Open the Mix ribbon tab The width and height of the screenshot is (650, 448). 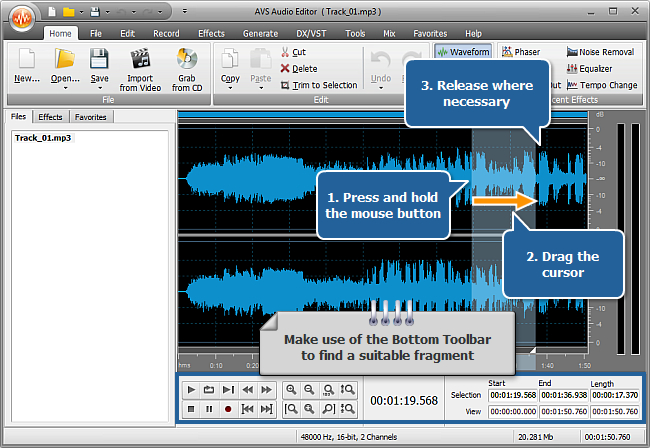389,34
